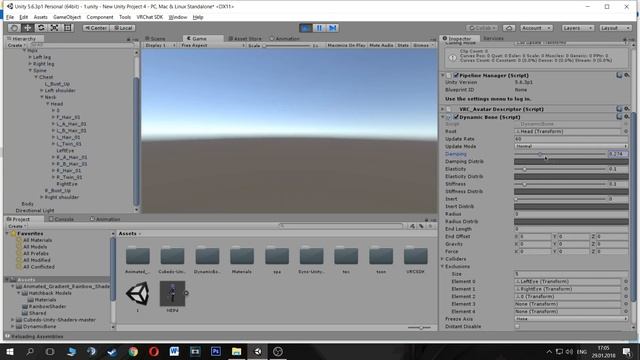The image size is (640, 360).
Task: Open the Pipeline Manager gear settings icon
Action: click(x=627, y=75)
